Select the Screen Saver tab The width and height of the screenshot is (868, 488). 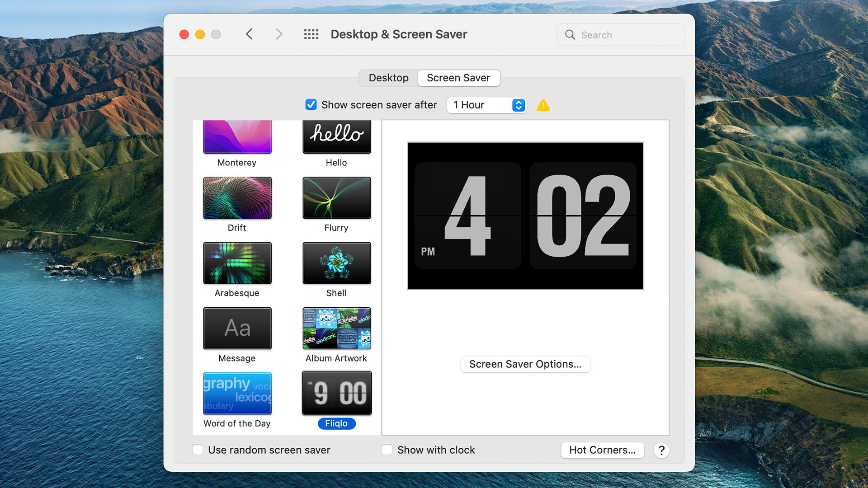pyautogui.click(x=458, y=78)
